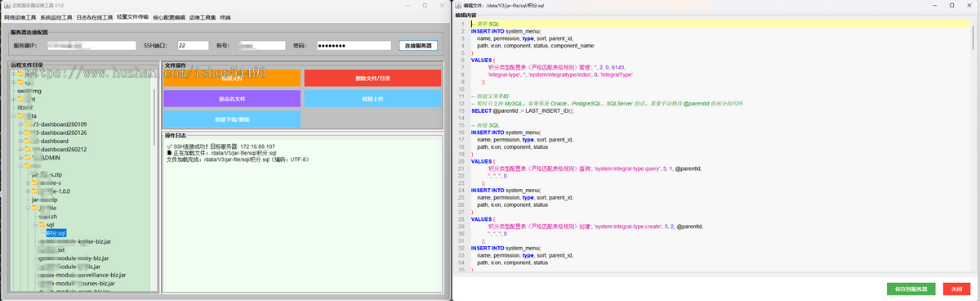Open the 网络运维工具 tab
Image resolution: width=980 pixels, height=301 pixels.
20,16
